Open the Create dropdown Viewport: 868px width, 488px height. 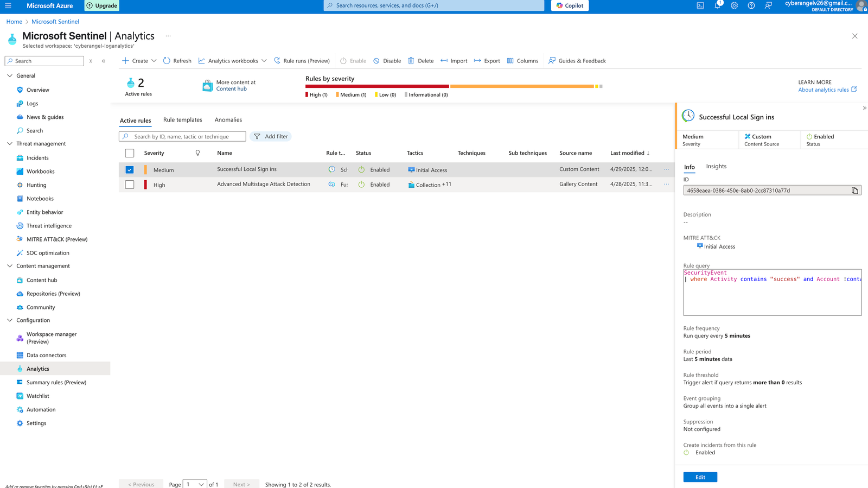(x=139, y=61)
